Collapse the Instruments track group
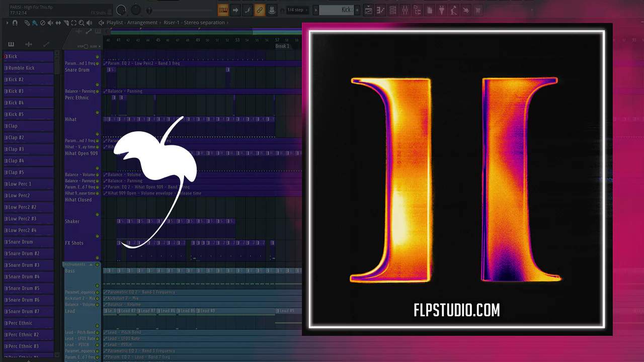The height and width of the screenshot is (362, 644). pyautogui.click(x=91, y=264)
